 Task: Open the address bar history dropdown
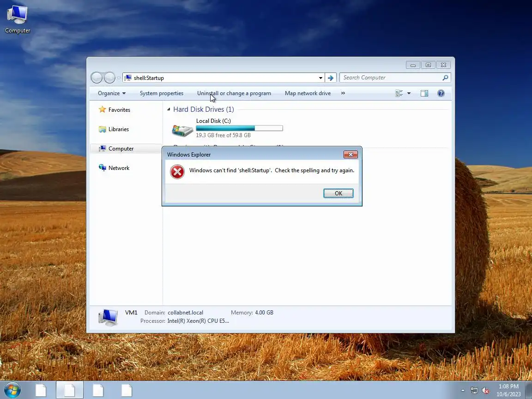[320, 78]
